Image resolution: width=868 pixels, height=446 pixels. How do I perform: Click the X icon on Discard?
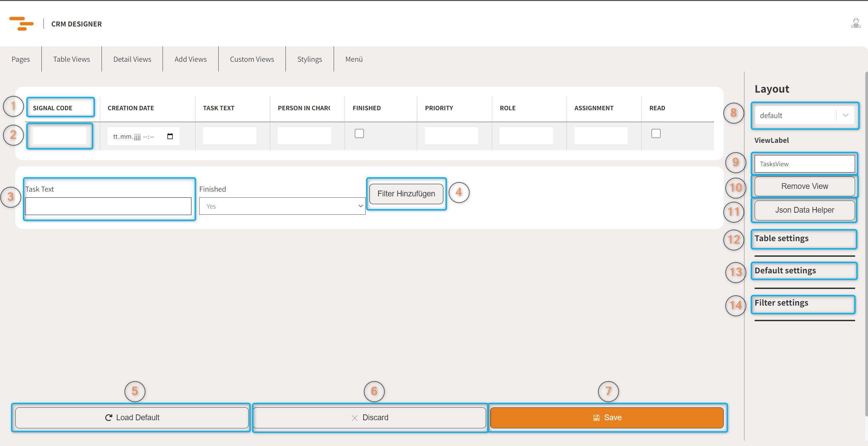pos(355,418)
